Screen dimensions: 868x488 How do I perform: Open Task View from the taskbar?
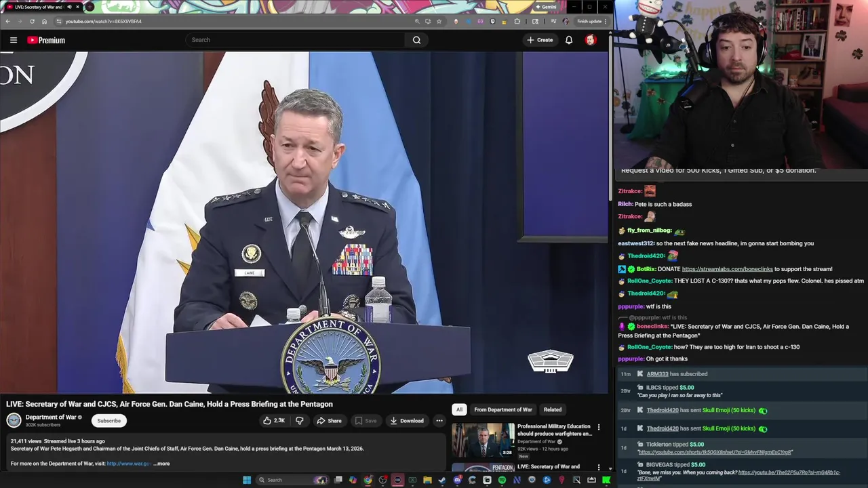338,480
